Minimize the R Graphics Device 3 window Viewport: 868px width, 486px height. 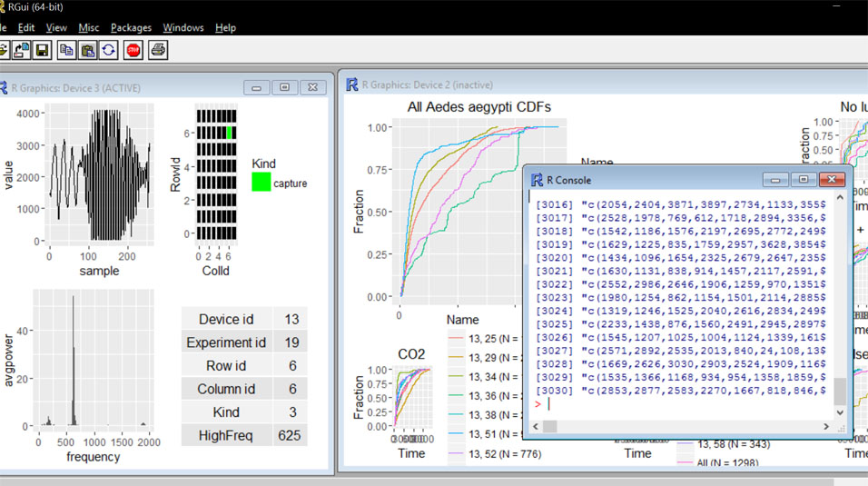coord(256,87)
